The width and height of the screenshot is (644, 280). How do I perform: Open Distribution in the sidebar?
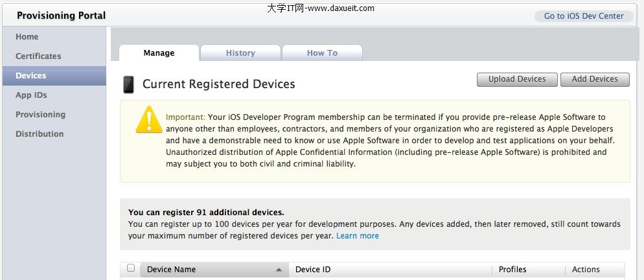40,134
